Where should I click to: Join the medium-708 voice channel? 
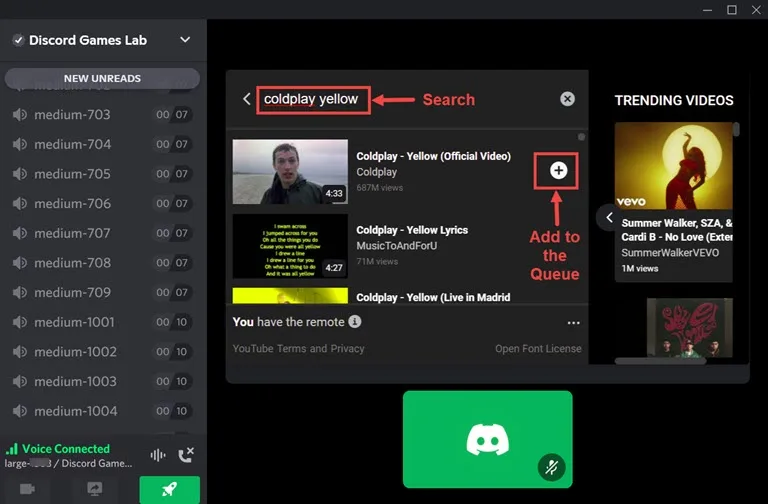tap(102, 263)
